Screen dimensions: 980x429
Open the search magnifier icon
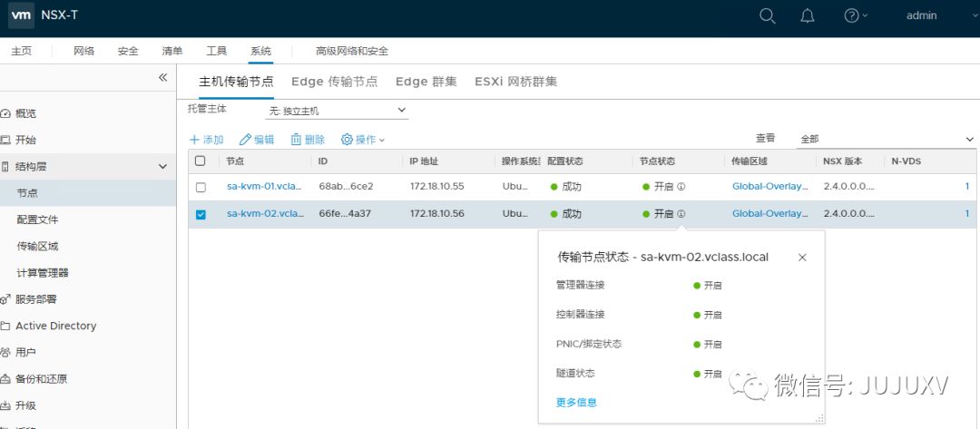coord(768,16)
